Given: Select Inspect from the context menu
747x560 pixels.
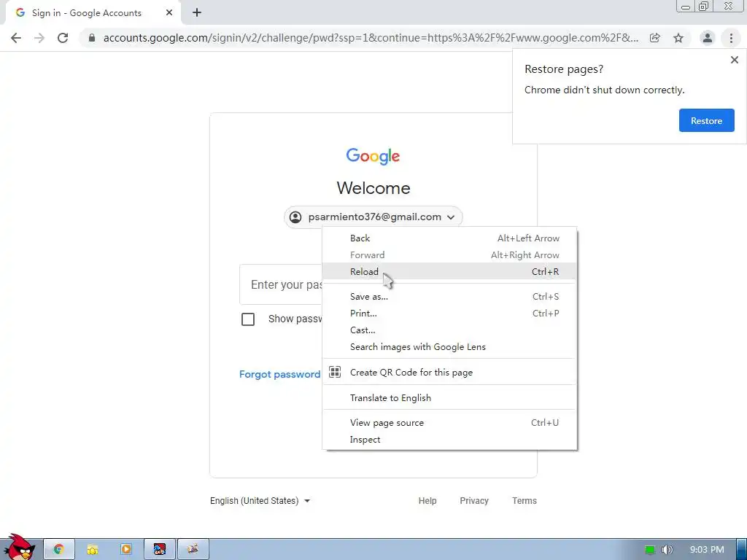Looking at the screenshot, I should click(449, 440).
